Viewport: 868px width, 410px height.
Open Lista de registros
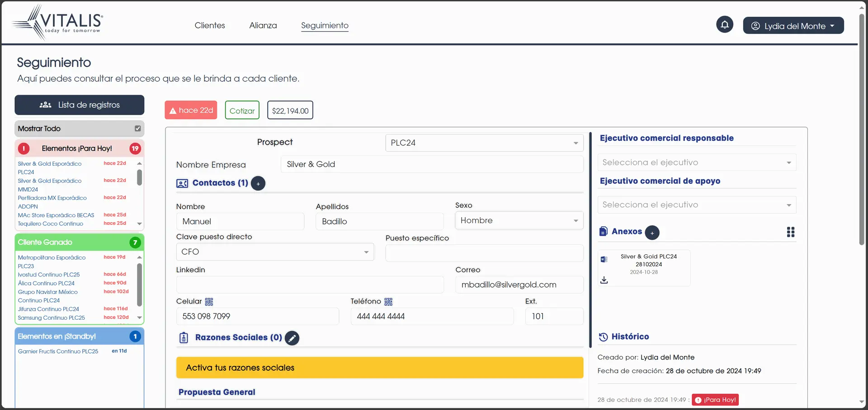tap(80, 105)
